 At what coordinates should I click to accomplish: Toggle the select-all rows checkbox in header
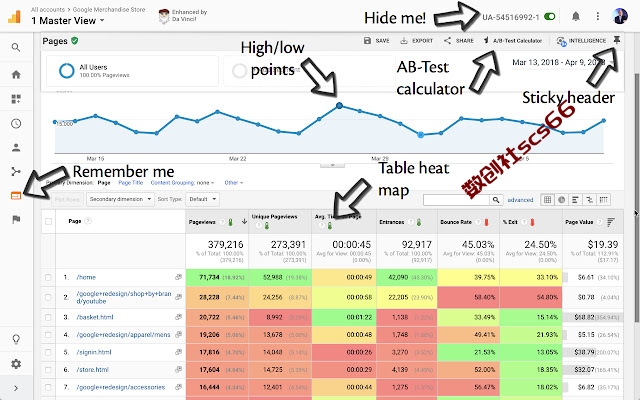click(48, 222)
